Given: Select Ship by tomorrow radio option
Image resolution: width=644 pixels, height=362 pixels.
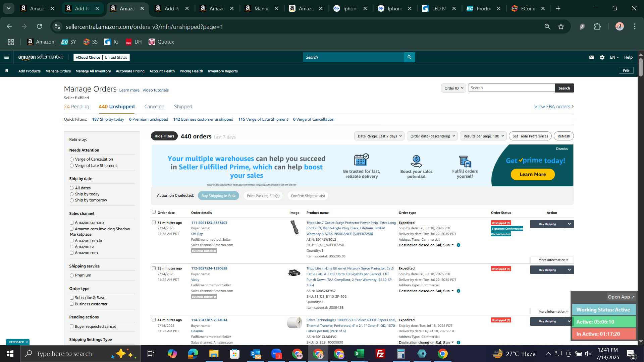Looking at the screenshot, I should coord(71,200).
